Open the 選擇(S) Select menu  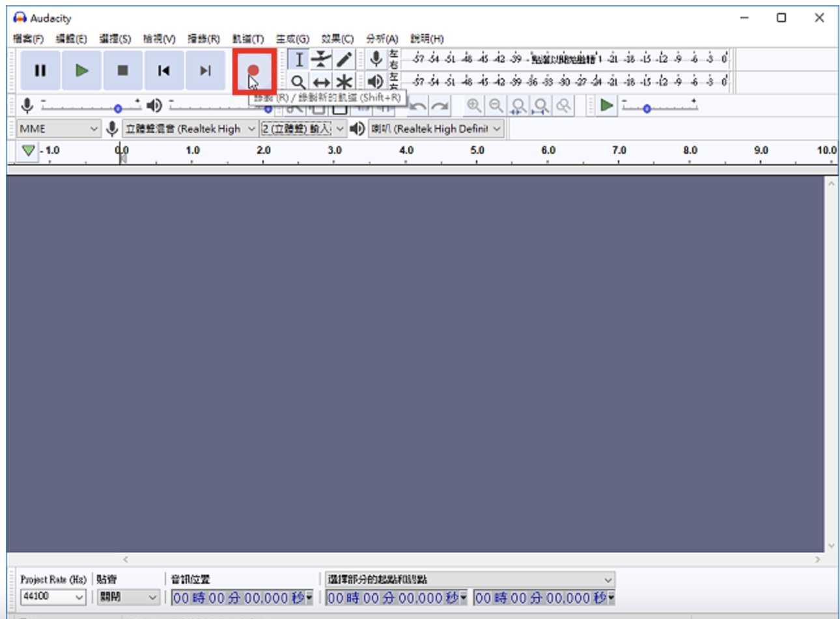pyautogui.click(x=115, y=39)
